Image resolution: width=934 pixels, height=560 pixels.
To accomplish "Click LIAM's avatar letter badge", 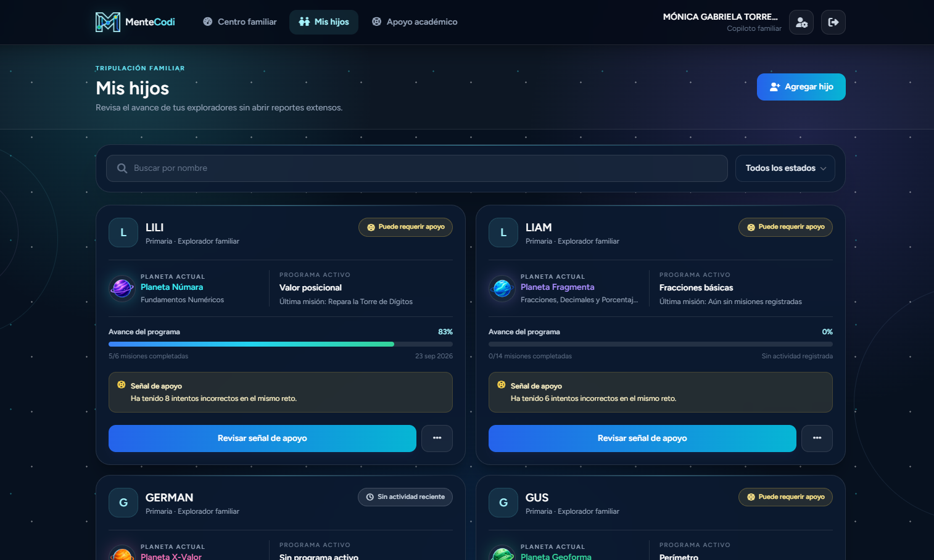I will tap(503, 233).
